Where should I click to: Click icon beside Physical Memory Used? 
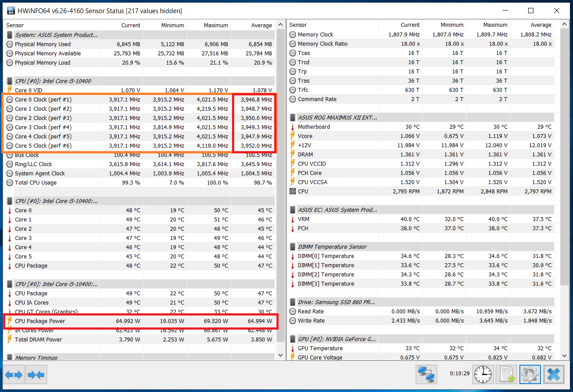[10, 44]
